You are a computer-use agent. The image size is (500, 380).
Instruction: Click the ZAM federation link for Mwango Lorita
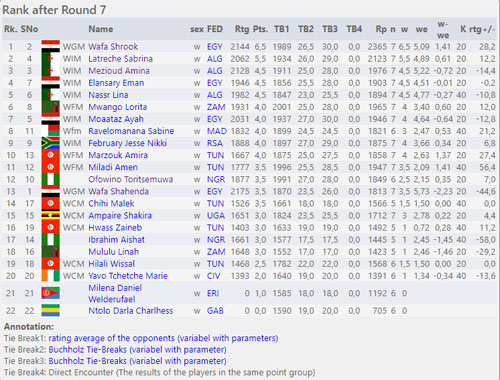pyautogui.click(x=216, y=107)
